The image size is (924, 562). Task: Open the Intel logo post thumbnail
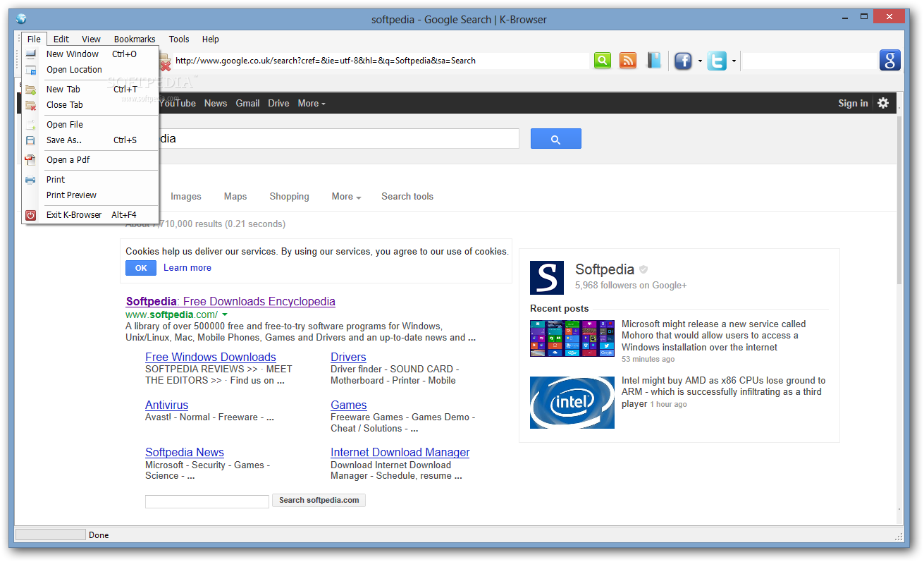click(x=572, y=402)
